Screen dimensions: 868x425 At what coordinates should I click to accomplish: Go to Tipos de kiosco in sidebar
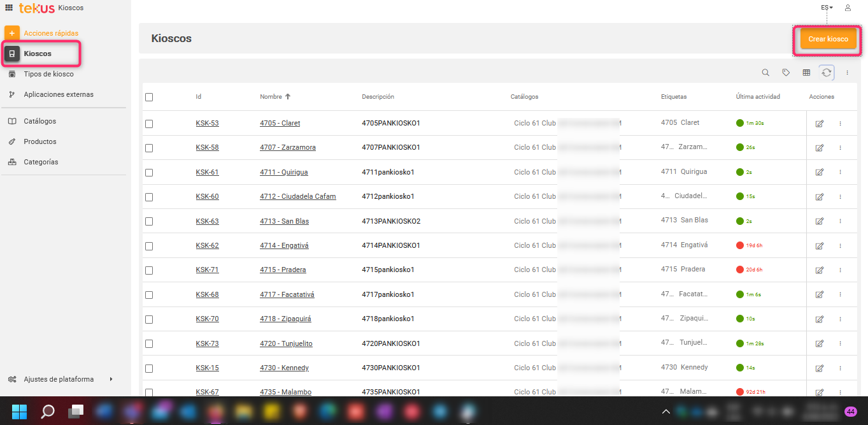click(48, 74)
